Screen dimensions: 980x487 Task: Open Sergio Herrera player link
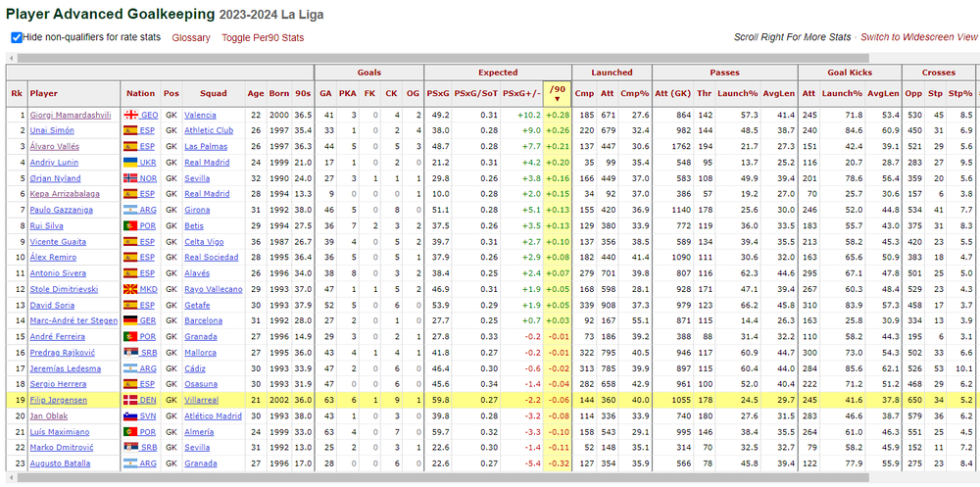click(58, 384)
